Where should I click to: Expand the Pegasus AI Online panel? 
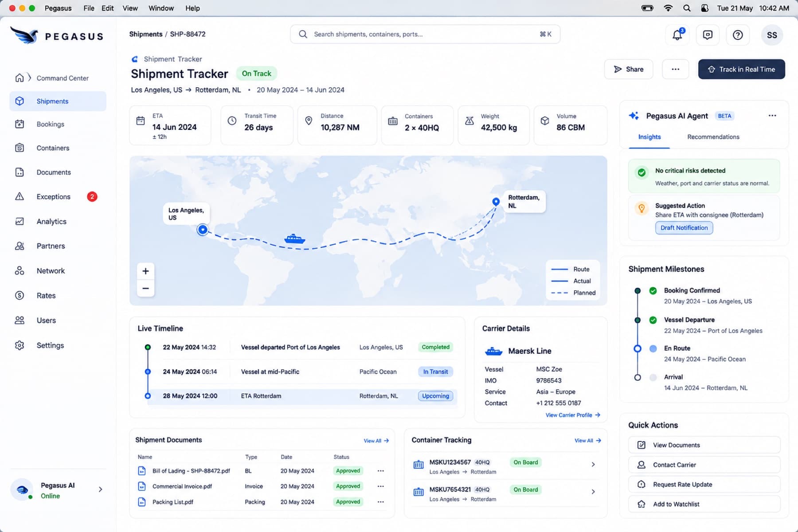tap(101, 489)
